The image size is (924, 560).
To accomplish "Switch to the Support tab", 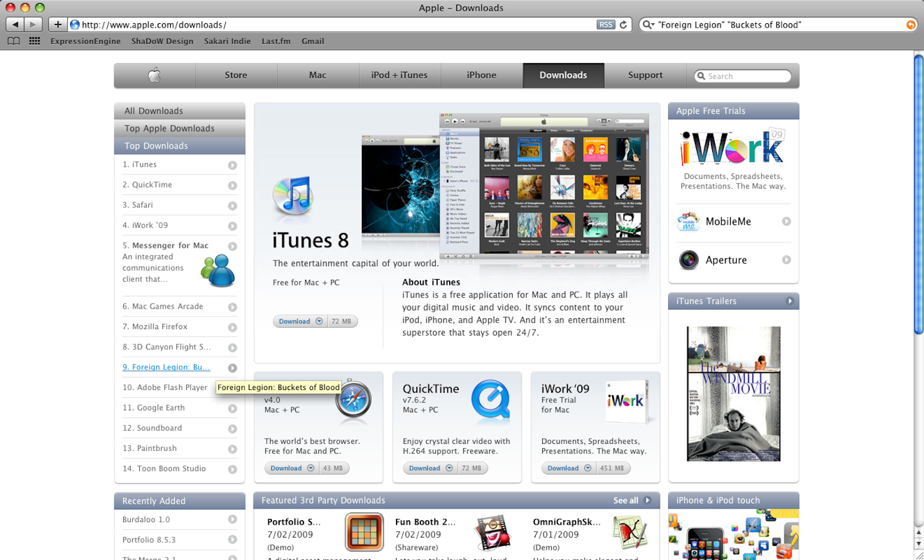I will point(644,75).
